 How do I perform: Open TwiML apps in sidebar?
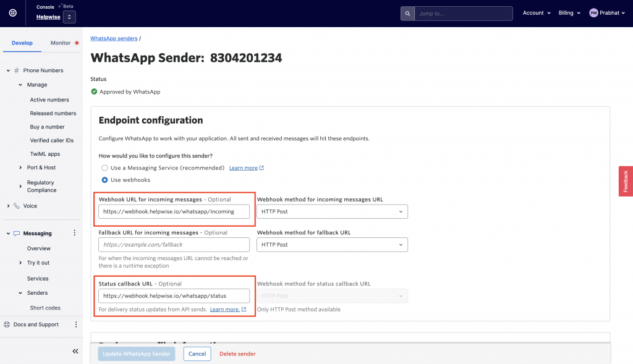(45, 154)
